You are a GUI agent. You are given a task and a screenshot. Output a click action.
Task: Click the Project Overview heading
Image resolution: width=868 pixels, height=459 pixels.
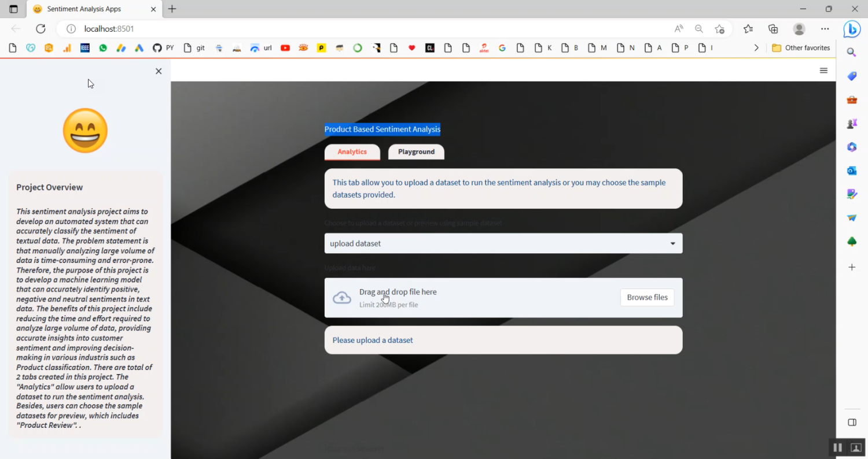[x=50, y=187]
